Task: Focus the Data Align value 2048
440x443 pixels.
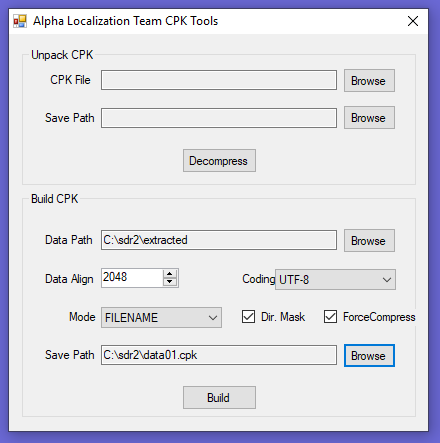Action: pyautogui.click(x=132, y=278)
